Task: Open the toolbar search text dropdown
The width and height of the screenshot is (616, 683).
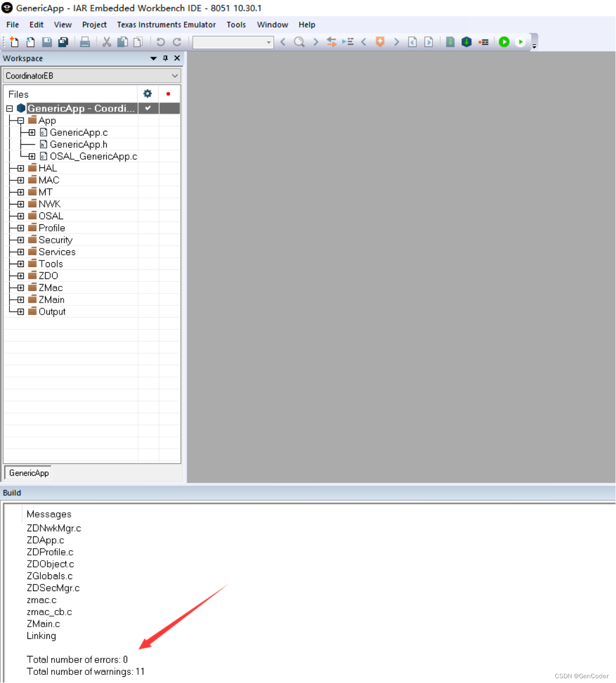Action: [269, 42]
